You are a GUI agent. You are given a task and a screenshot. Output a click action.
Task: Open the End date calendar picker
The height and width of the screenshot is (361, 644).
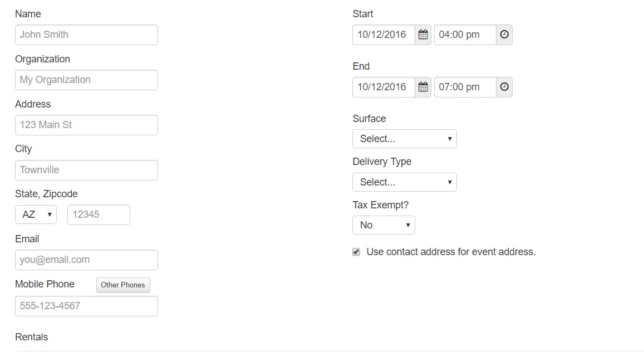pyautogui.click(x=423, y=87)
